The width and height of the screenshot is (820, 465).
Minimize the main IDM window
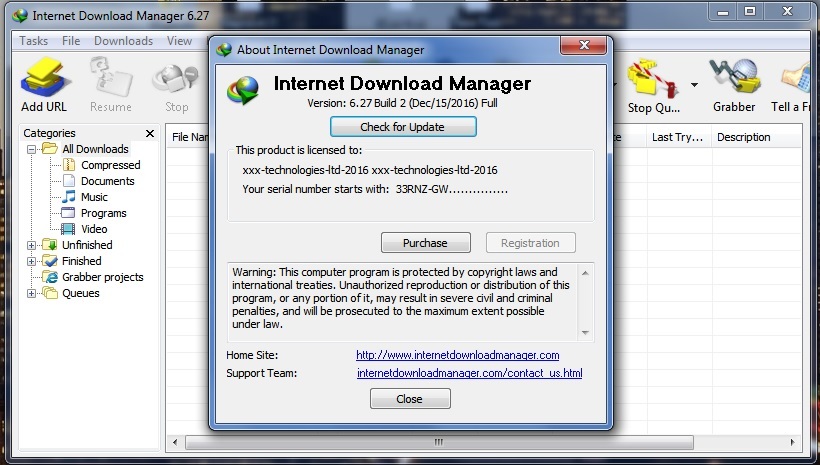point(723,12)
